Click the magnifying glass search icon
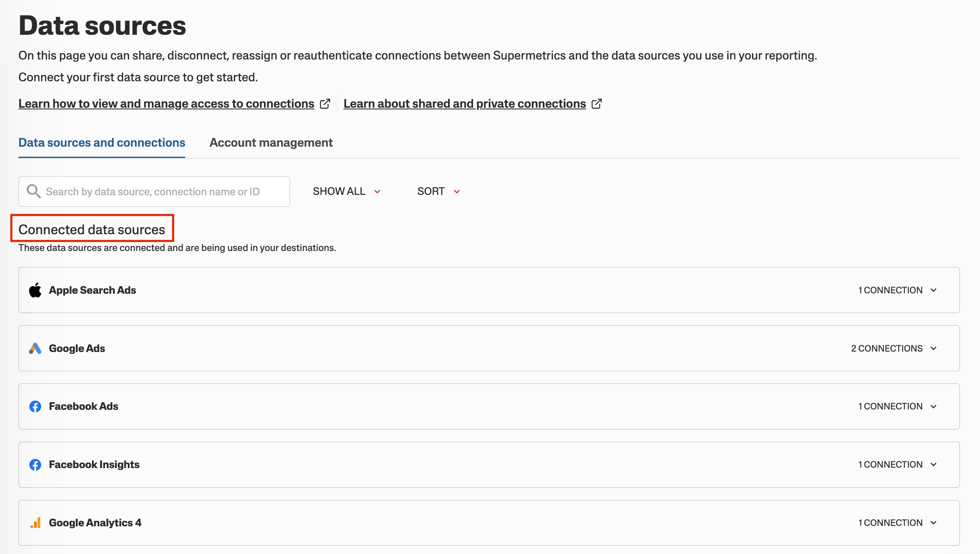The width and height of the screenshot is (980, 554). click(x=34, y=192)
